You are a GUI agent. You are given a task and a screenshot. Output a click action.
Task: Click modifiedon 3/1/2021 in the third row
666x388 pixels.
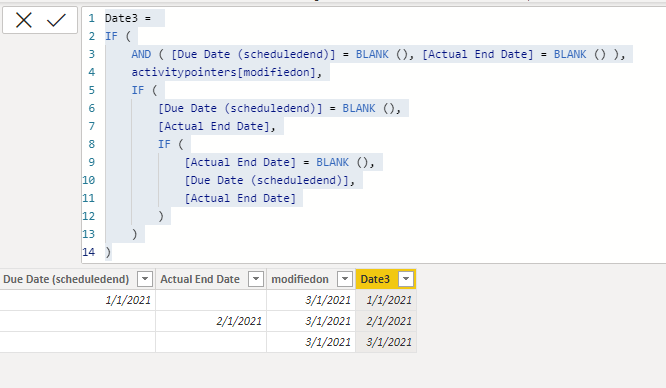point(311,342)
